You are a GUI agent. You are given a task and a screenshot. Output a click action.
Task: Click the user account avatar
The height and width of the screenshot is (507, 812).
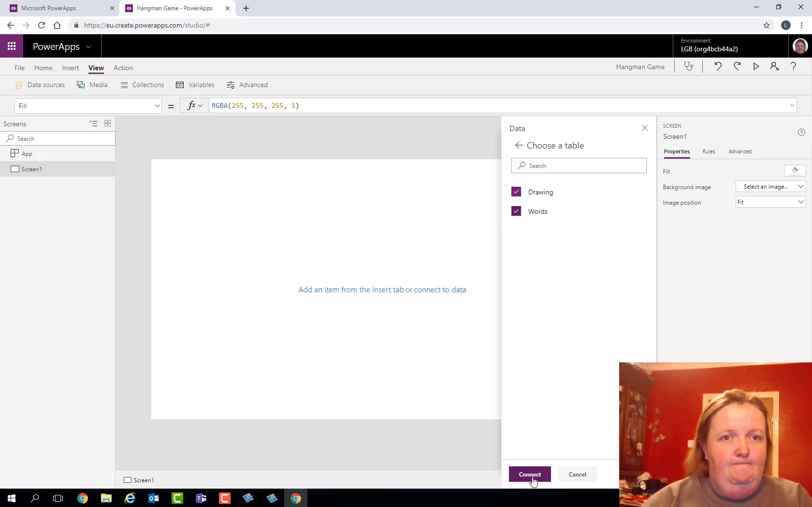(800, 46)
